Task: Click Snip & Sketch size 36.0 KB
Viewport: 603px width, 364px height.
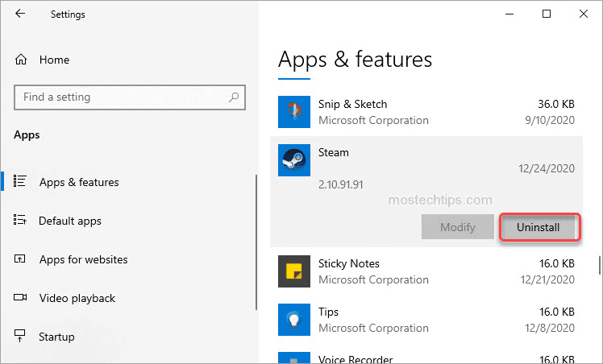Action: pos(556,104)
